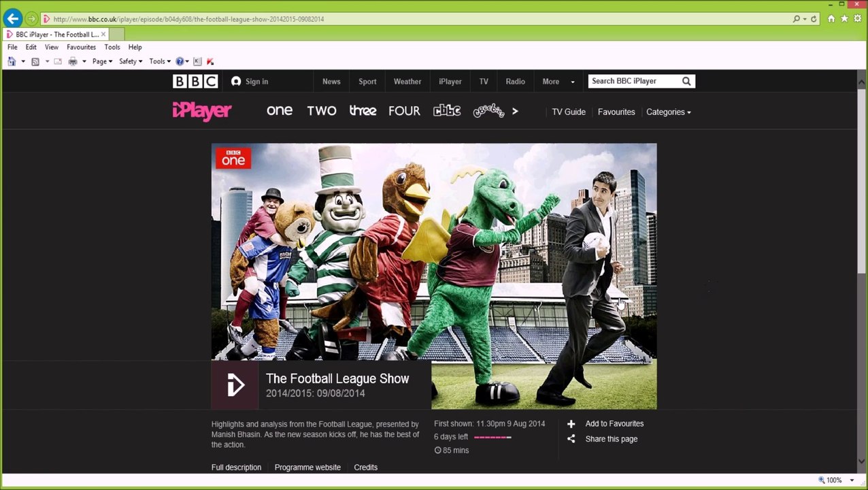Select the BBC Three channel logo
Image resolution: width=868 pixels, height=490 pixels.
coord(363,110)
